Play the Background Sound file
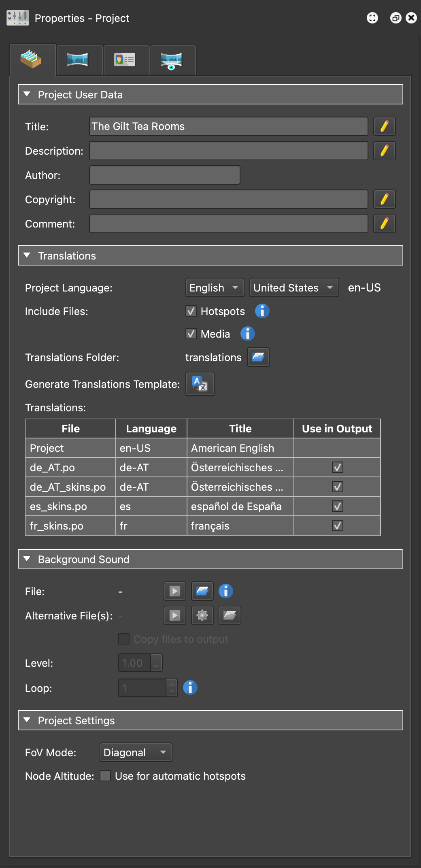 (x=174, y=591)
